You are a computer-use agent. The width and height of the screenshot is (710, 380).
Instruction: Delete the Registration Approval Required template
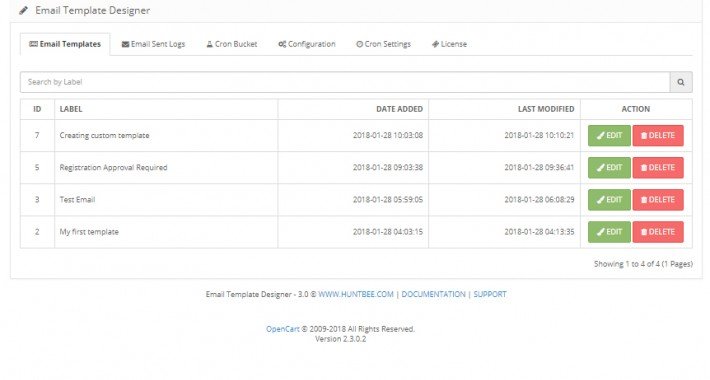tap(658, 168)
